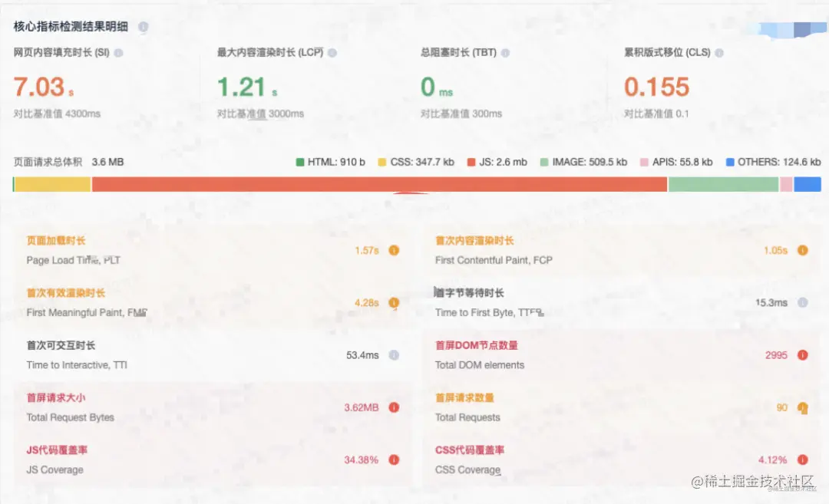
Task: Click the warning icon beside Total DOM elements 2995
Action: click(802, 355)
